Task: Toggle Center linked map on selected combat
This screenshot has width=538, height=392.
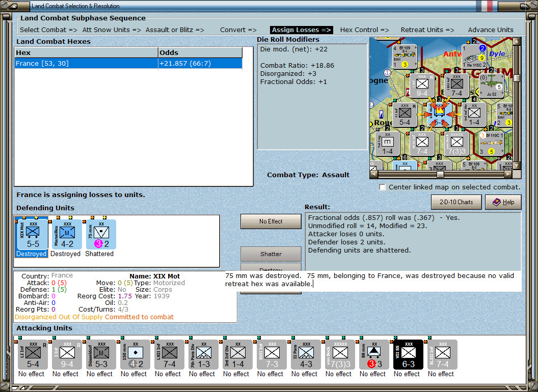Action: (382, 187)
